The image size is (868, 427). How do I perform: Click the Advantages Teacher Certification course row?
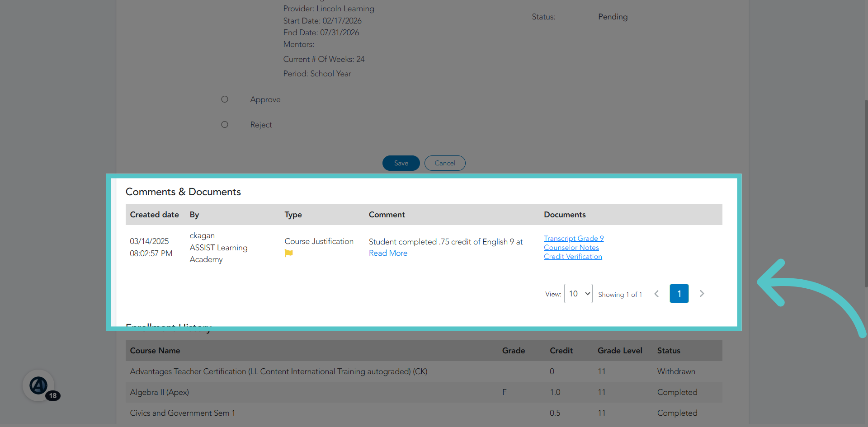tap(424, 371)
